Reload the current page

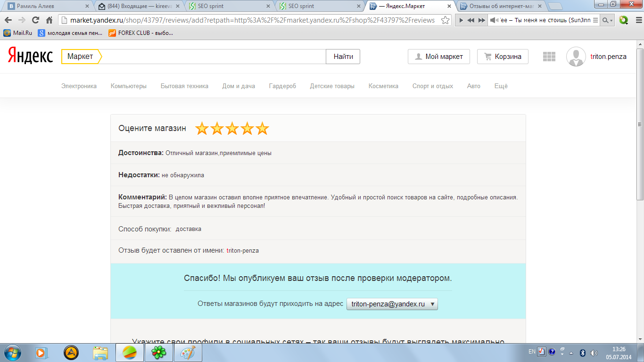[x=35, y=20]
